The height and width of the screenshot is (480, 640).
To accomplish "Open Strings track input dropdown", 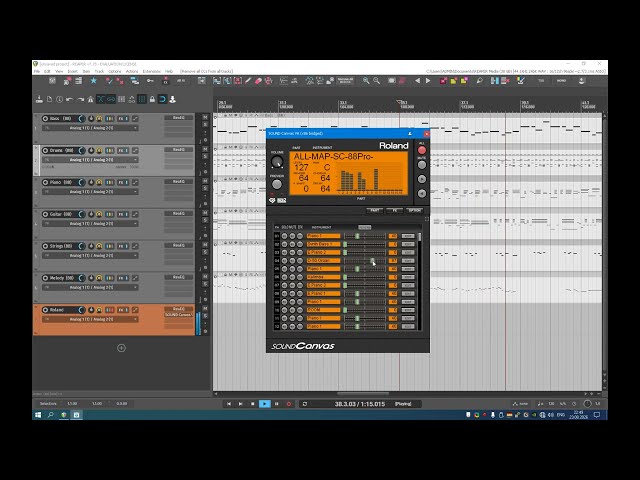I will tap(90, 256).
